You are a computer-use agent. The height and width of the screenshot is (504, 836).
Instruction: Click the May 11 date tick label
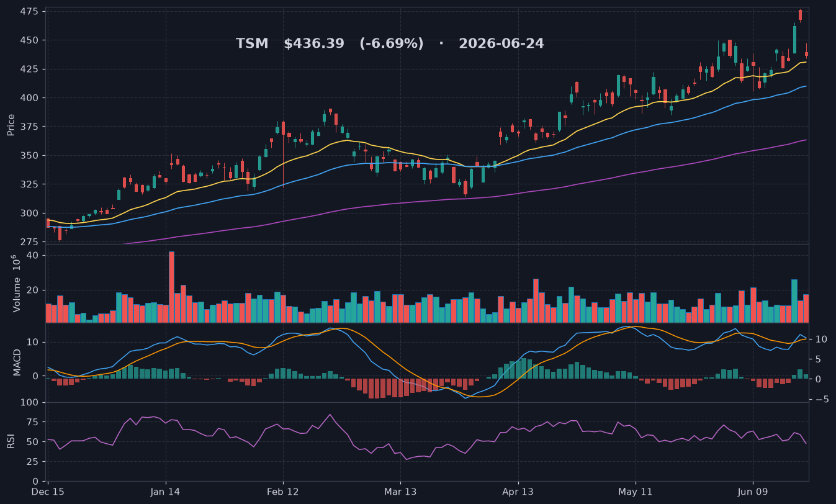coord(636,491)
